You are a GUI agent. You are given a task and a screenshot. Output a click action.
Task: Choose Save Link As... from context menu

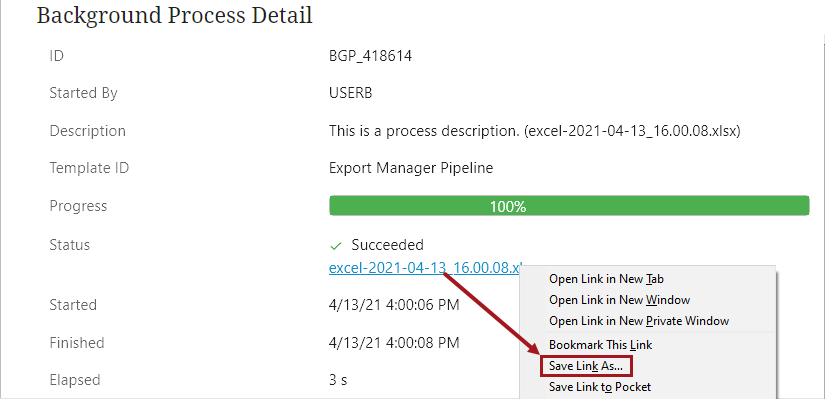(586, 366)
